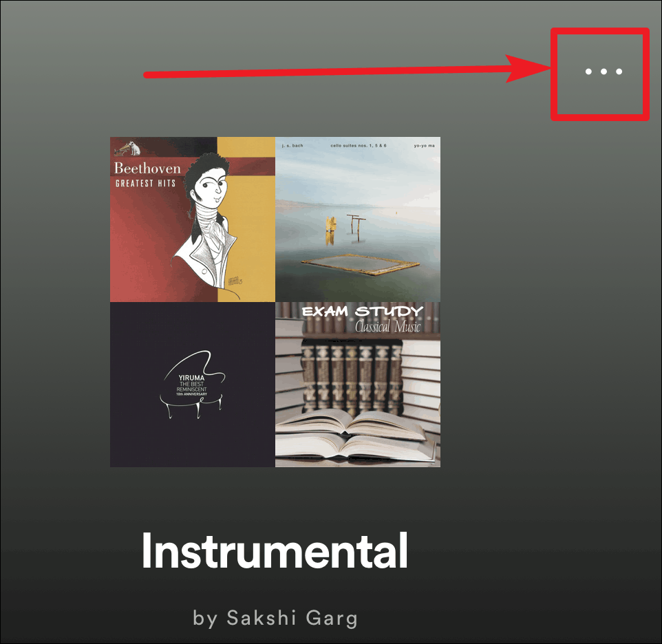Select the Bach cello suites album cover
Image resolution: width=662 pixels, height=644 pixels.
(358, 219)
